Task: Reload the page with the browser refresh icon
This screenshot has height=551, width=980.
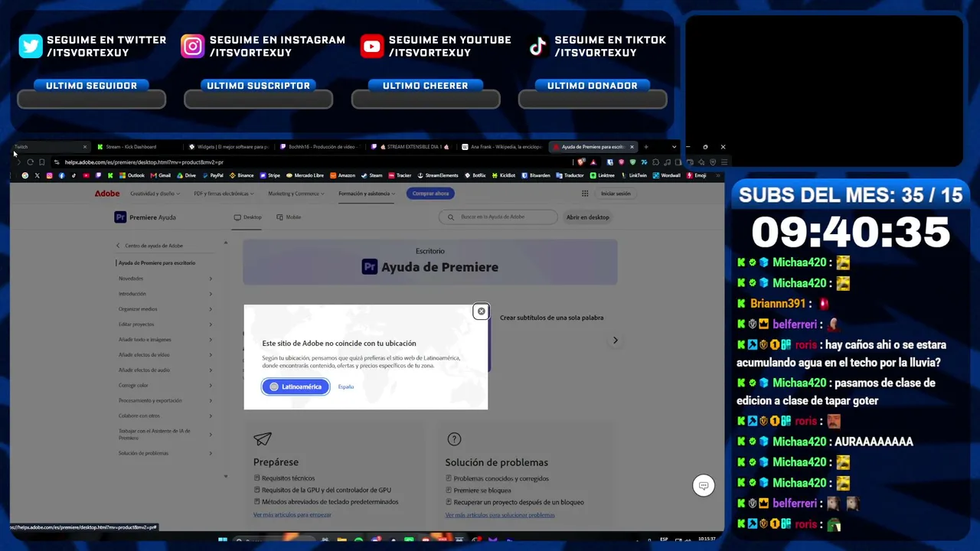Action: pyautogui.click(x=30, y=162)
